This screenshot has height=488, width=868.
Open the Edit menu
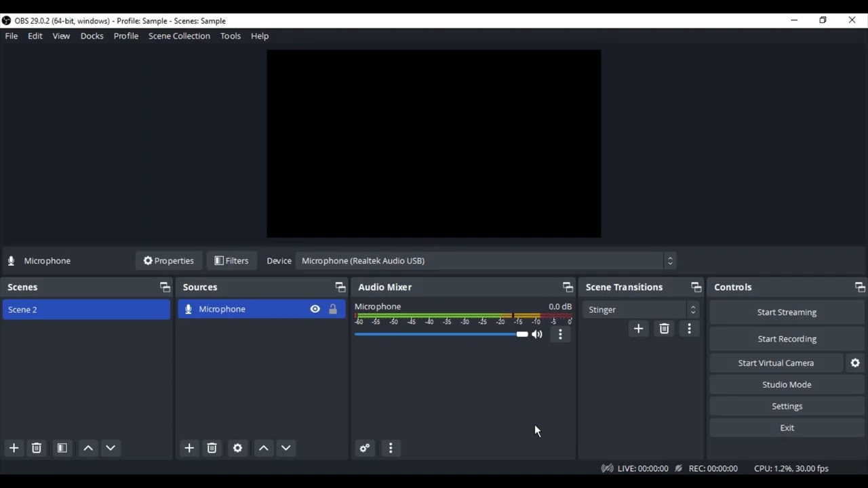pyautogui.click(x=35, y=36)
